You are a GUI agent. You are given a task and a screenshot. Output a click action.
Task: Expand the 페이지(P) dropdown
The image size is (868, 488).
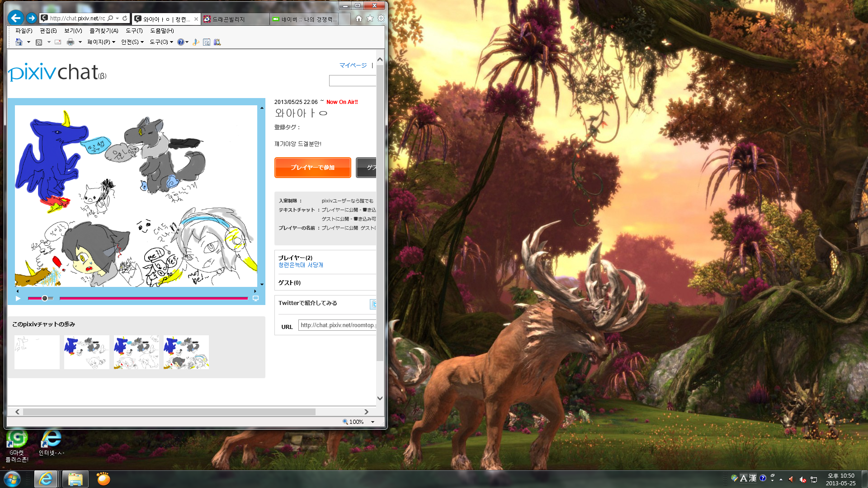point(101,42)
